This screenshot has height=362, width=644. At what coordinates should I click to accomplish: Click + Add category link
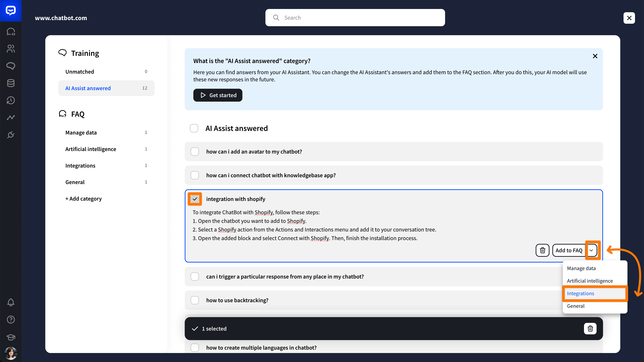tap(84, 199)
